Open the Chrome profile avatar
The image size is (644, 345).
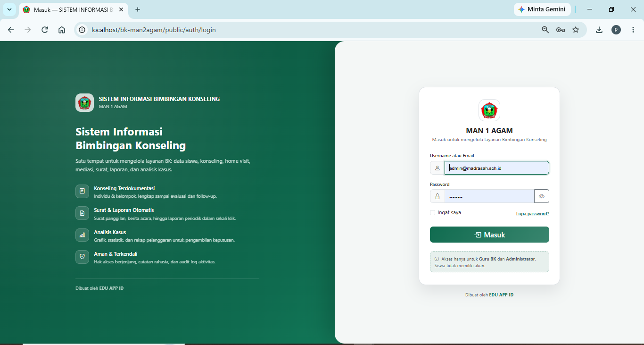pyautogui.click(x=616, y=30)
